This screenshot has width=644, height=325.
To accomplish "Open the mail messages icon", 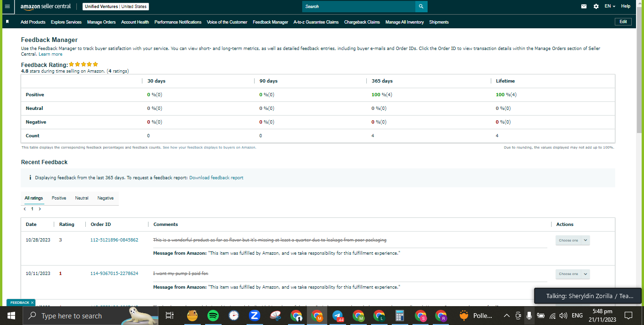I will point(584,7).
